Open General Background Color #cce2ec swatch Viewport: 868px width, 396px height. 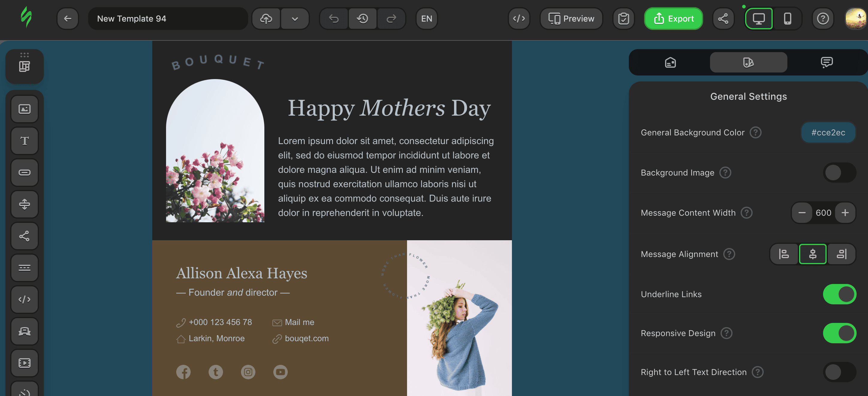coord(828,132)
